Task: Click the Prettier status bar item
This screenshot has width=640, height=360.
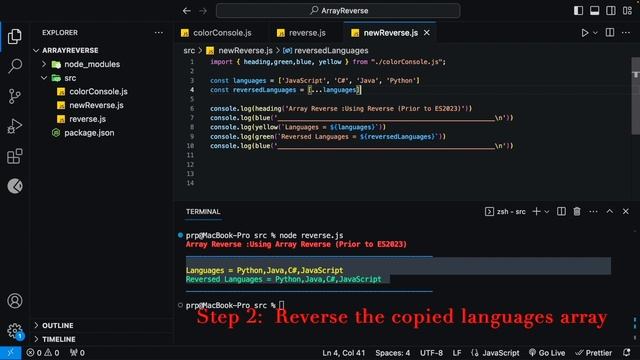Action: [593, 353]
